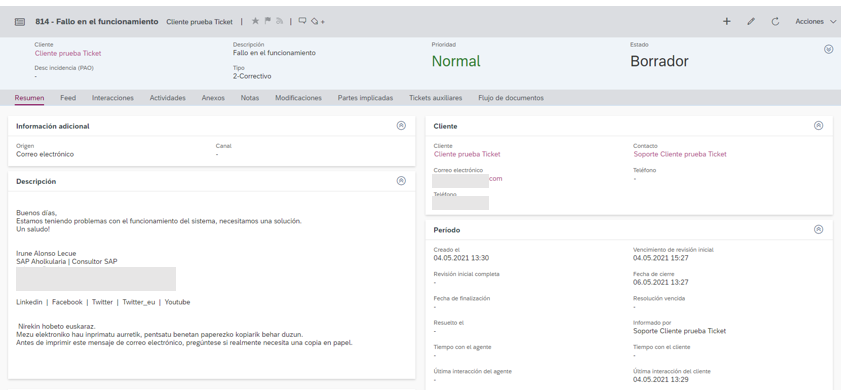This screenshot has height=392, width=841.
Task: Add a tag with the tag icon
Action: [318, 21]
